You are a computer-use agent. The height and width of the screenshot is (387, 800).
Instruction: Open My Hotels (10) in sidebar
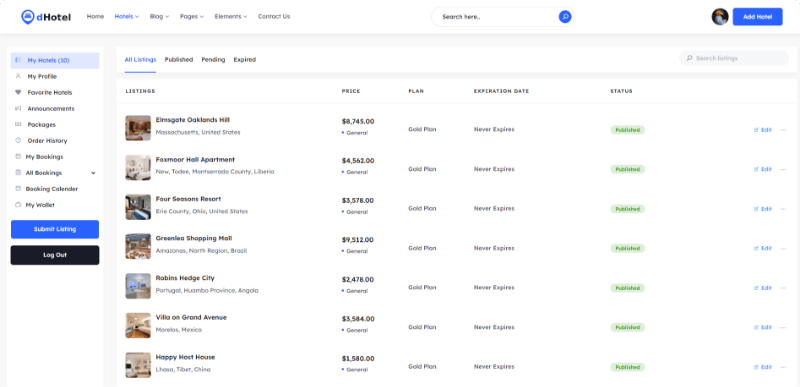(55, 61)
